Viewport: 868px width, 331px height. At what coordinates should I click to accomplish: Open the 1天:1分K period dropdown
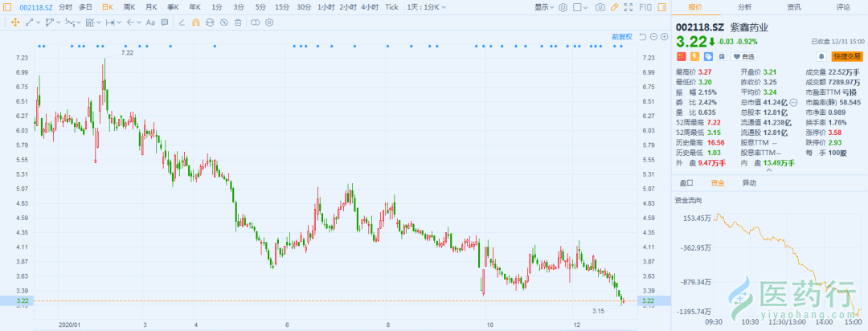pyautogui.click(x=426, y=7)
